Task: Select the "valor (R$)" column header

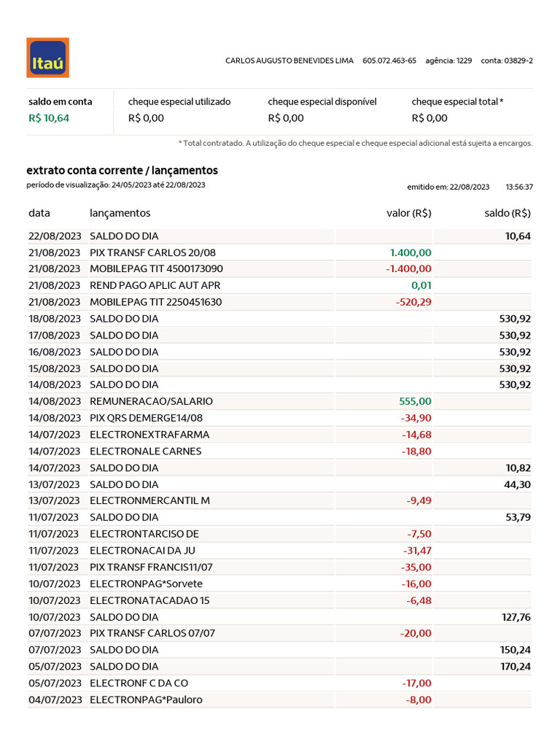Action: [408, 214]
